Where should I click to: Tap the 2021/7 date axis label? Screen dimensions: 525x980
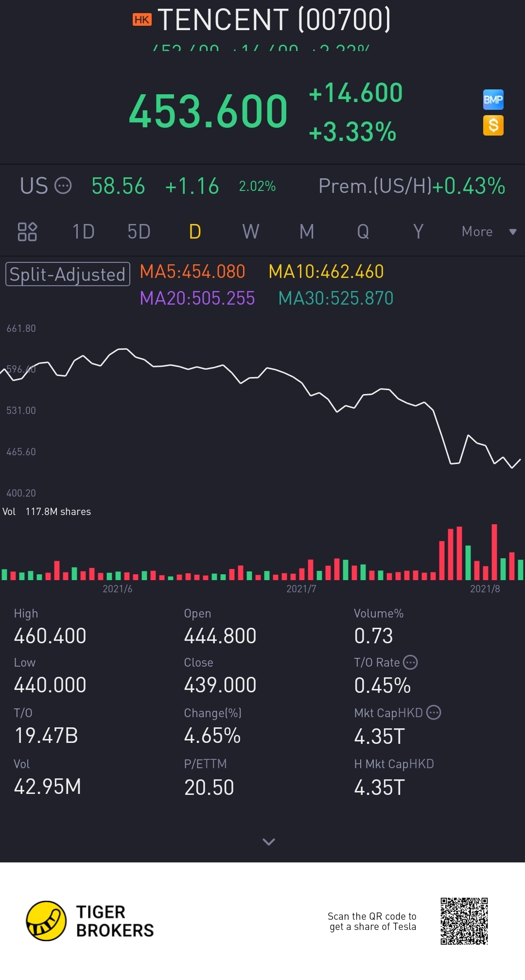coord(301,589)
